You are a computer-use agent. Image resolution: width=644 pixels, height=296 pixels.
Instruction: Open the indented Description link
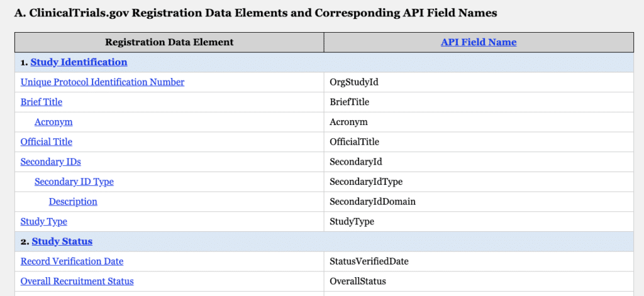(x=73, y=202)
